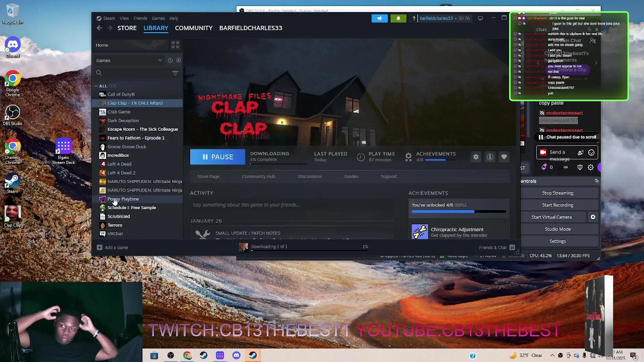Toggle Studio Mode in OBS
Screen dimensions: 644x362
[x=557, y=229]
